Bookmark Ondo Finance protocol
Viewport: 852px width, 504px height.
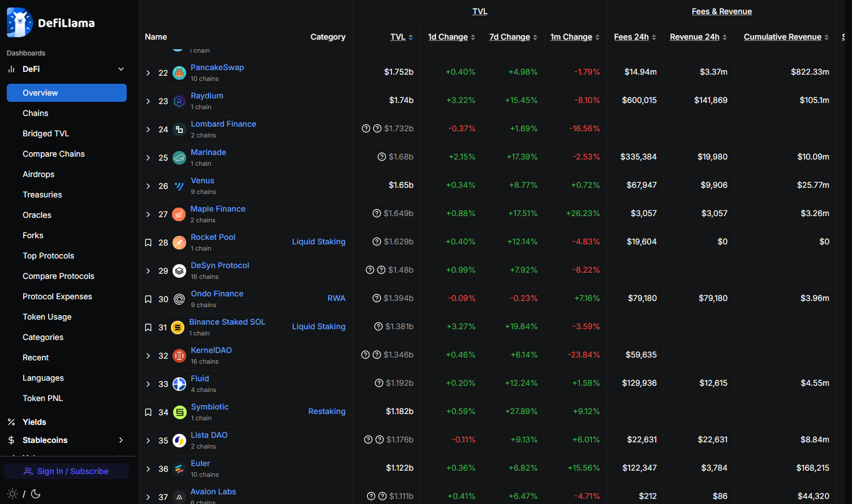coord(148,299)
